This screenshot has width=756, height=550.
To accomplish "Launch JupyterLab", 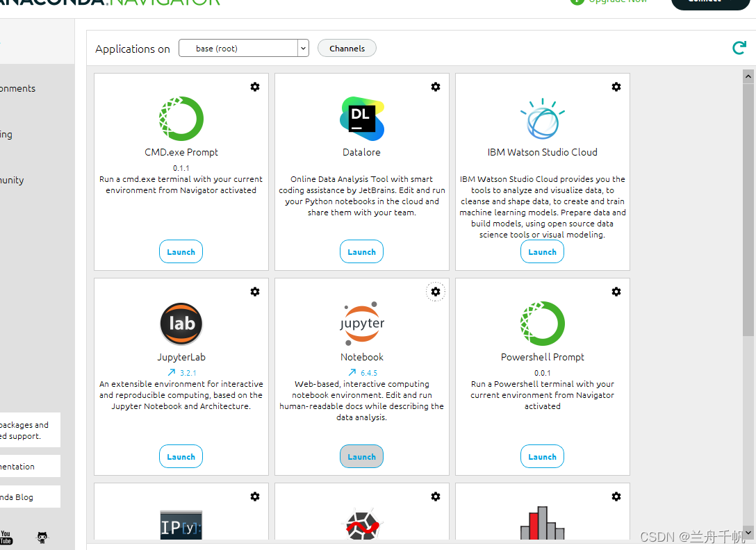I will click(x=181, y=456).
